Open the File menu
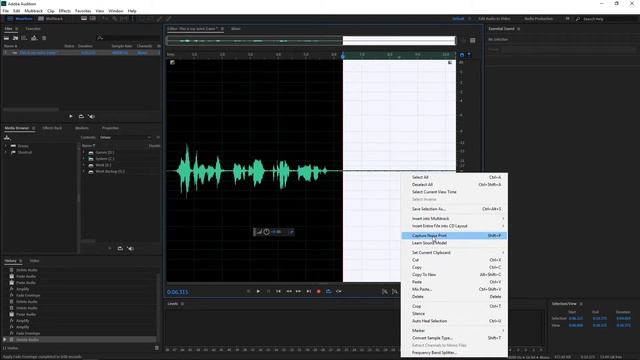Screen dimensions: 640x360 tap(6, 11)
